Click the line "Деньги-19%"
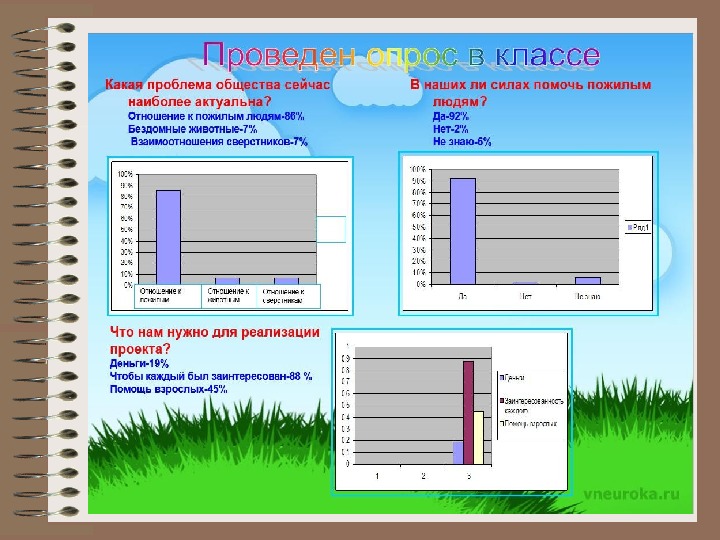 pyautogui.click(x=139, y=364)
